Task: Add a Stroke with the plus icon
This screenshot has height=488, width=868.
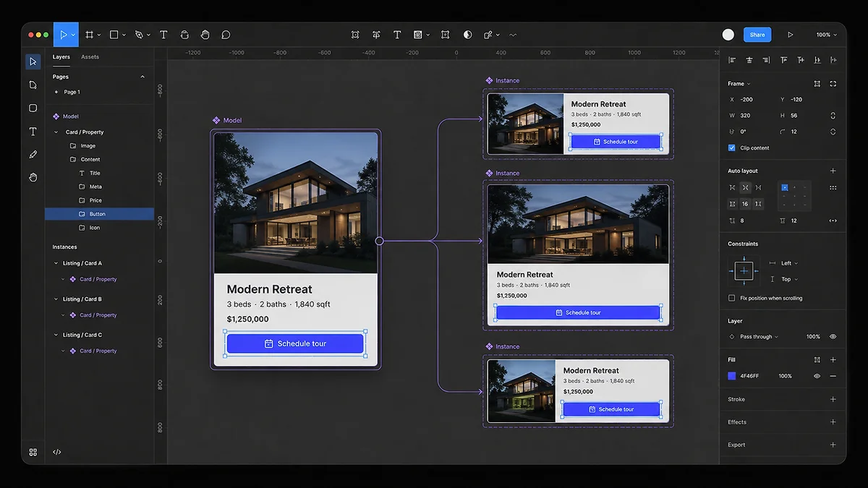Action: click(x=833, y=399)
